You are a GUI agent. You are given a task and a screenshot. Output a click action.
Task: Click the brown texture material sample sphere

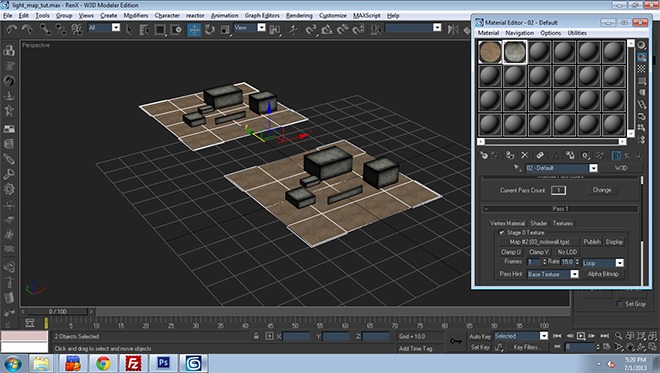click(x=490, y=52)
